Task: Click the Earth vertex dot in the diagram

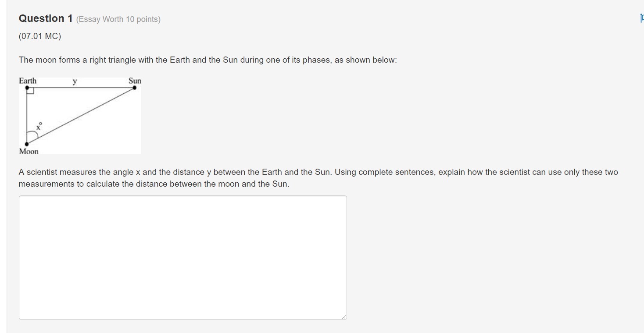Action: click(27, 88)
